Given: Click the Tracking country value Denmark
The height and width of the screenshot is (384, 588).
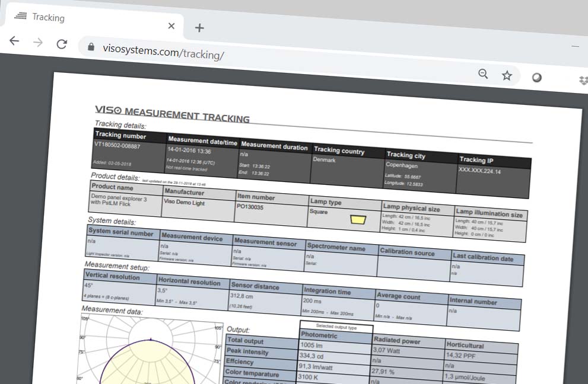Looking at the screenshot, I should click(x=325, y=159).
